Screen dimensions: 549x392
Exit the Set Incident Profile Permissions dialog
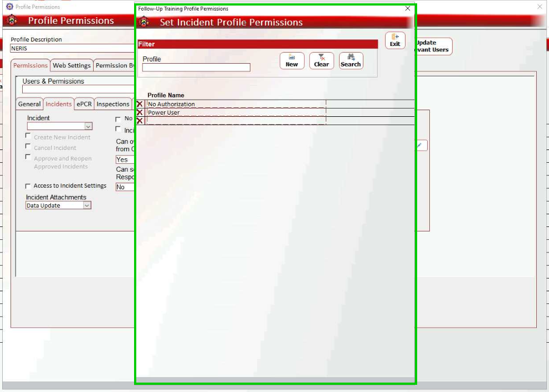[395, 40]
